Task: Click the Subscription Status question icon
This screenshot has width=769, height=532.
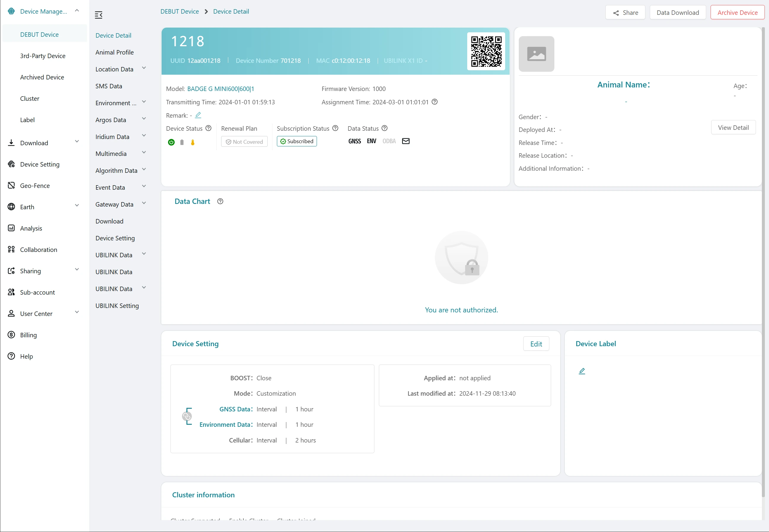Action: (335, 128)
